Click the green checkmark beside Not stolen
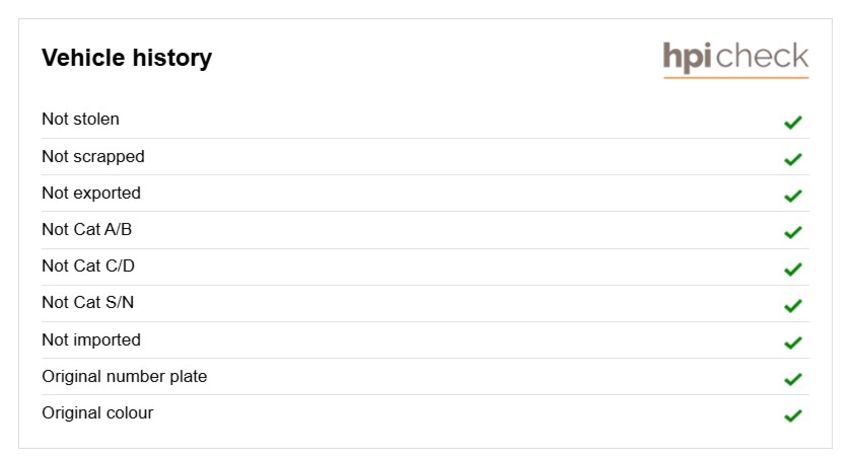 click(793, 123)
